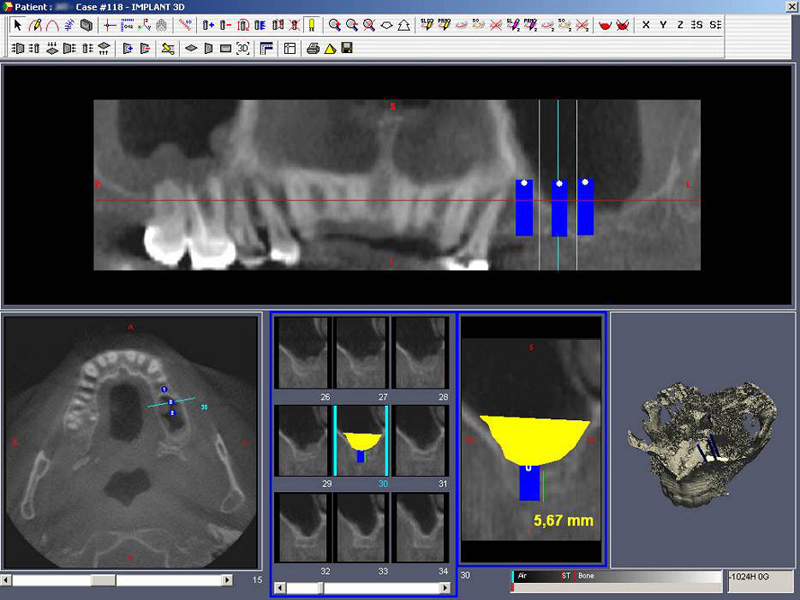The image size is (800, 600).
Task: Toggle the 3D view button
Action: click(243, 47)
